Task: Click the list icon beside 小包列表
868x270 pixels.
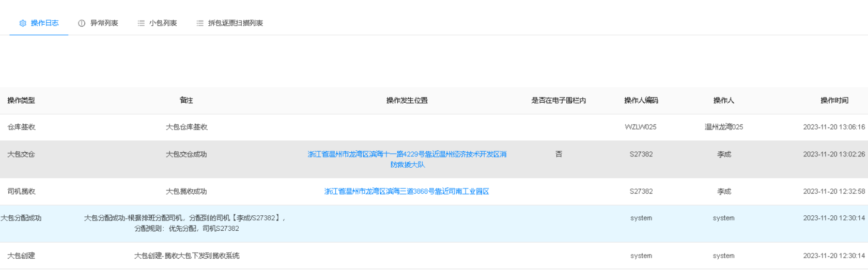Action: coord(141,23)
